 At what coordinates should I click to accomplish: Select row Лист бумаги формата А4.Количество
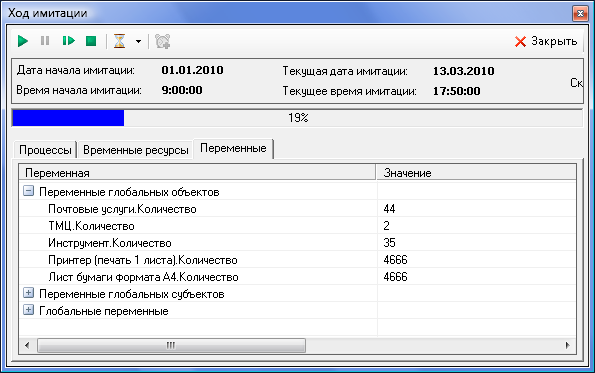click(x=298, y=277)
